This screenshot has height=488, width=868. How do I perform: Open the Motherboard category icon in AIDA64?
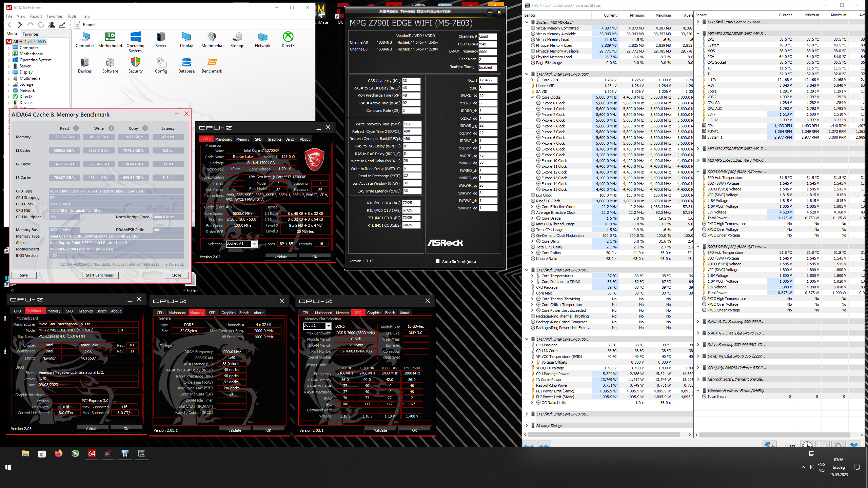110,40
